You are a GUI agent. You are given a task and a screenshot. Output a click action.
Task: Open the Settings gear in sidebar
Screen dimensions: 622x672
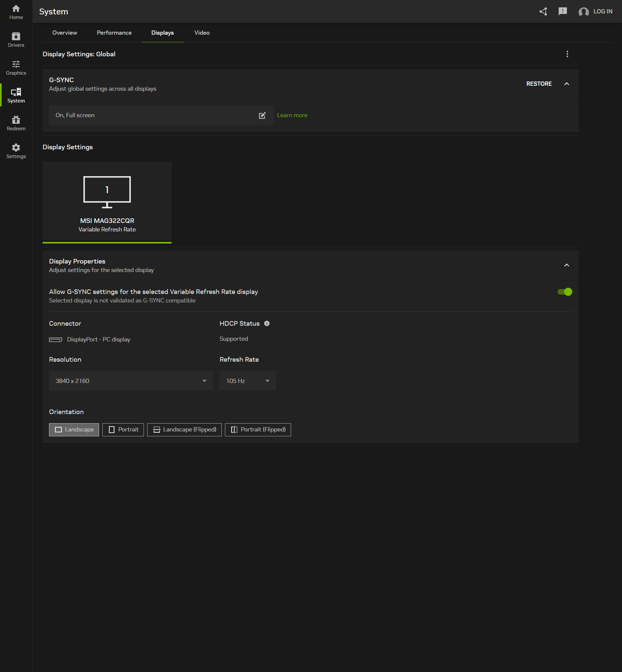pyautogui.click(x=16, y=151)
